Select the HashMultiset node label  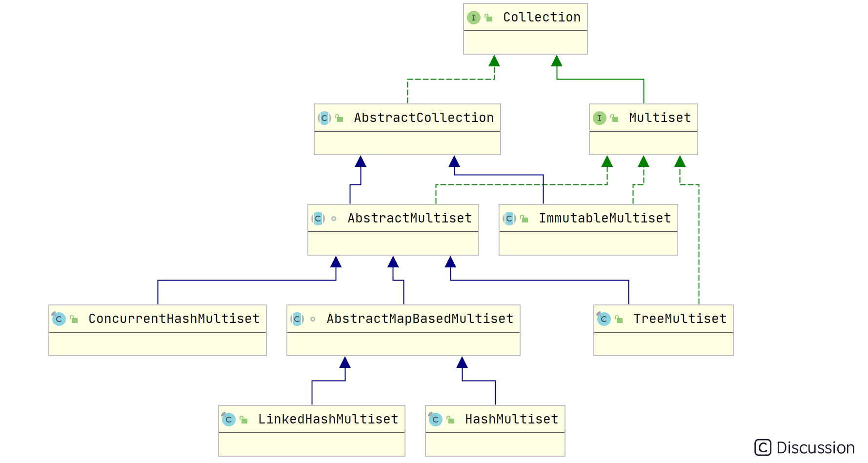pos(511,419)
